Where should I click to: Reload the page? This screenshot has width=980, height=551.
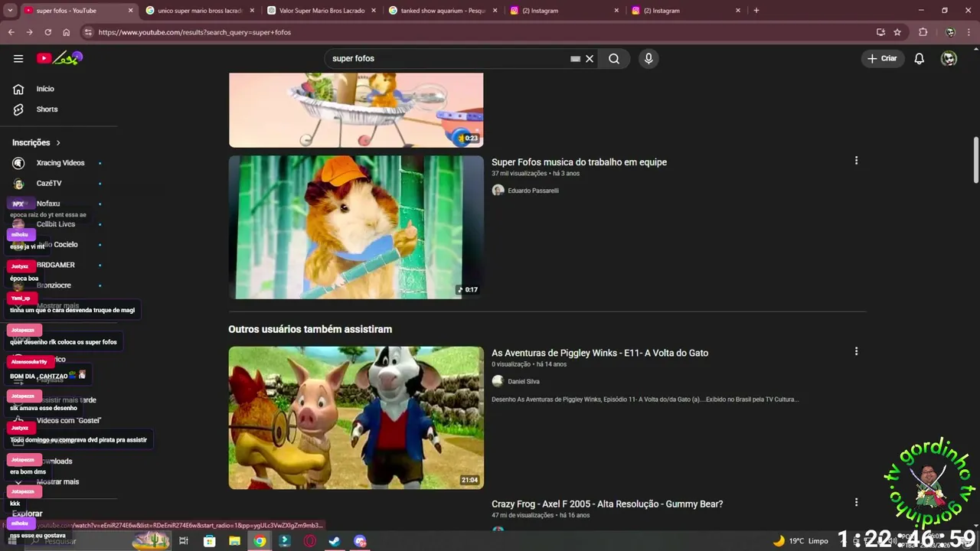tap(47, 32)
